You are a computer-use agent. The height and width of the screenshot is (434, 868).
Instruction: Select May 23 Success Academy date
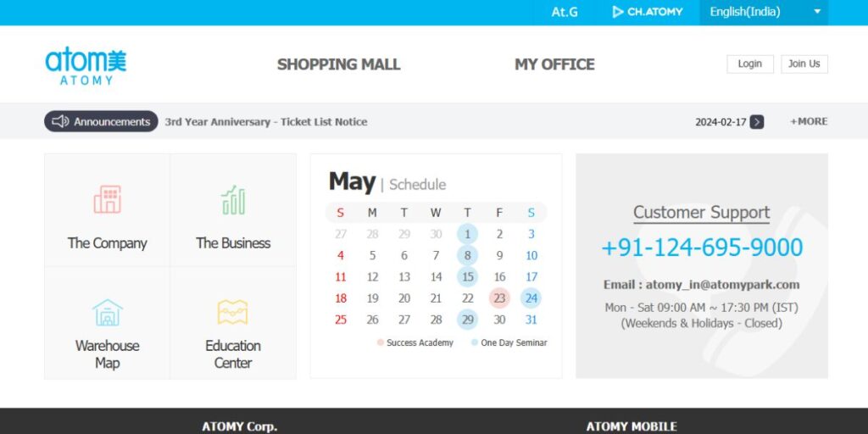tap(499, 298)
